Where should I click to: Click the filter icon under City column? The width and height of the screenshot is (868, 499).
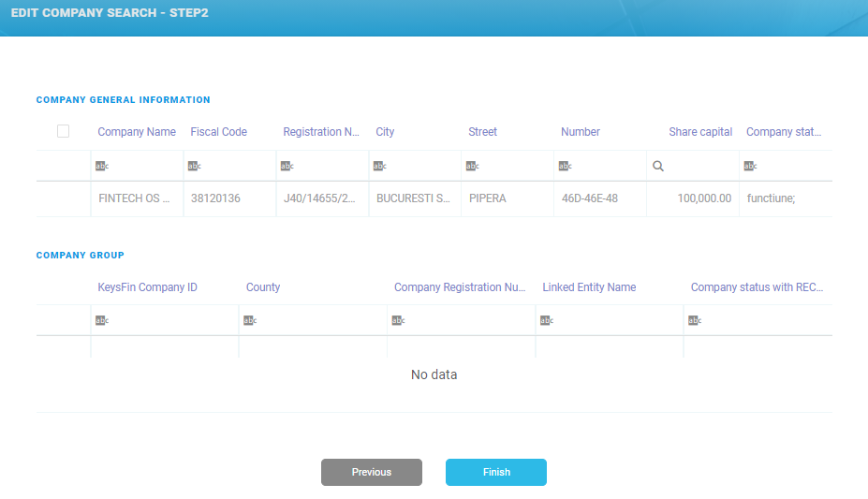(x=379, y=166)
